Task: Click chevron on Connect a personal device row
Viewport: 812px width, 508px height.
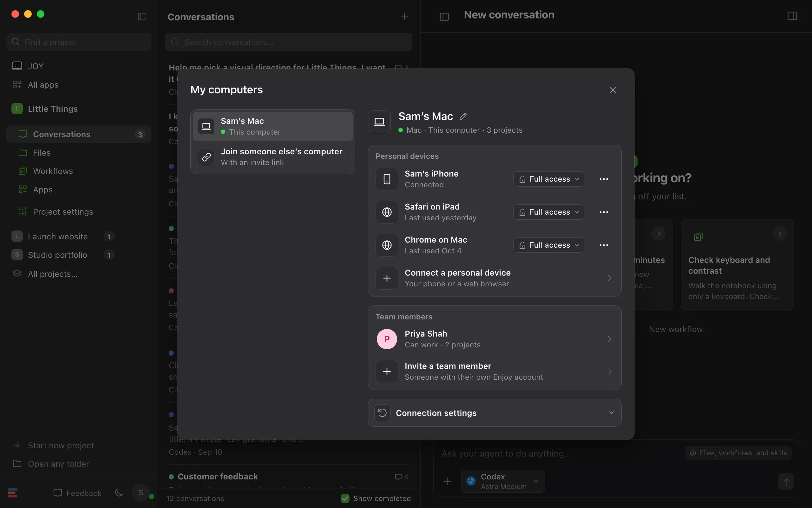Action: pos(609,278)
